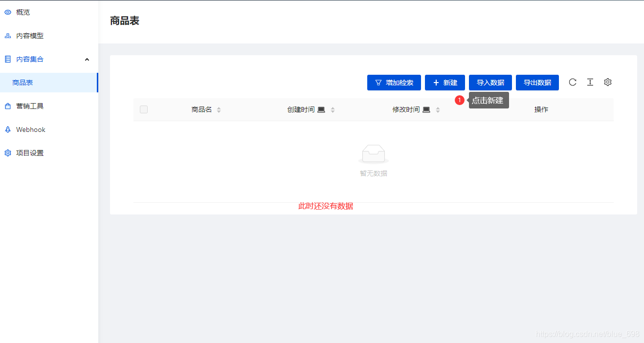This screenshot has width=644, height=343.
Task: Click the 增加检索 button label
Action: [x=400, y=83]
